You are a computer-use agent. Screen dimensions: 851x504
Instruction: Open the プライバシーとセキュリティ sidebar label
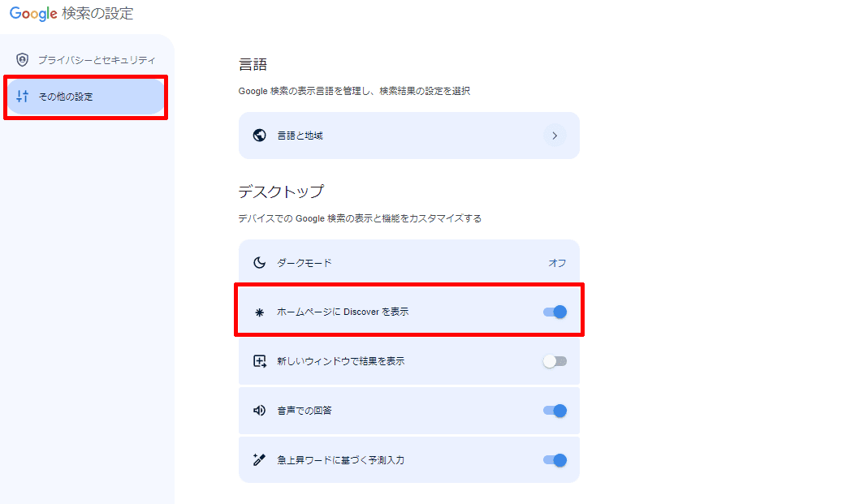click(97, 60)
